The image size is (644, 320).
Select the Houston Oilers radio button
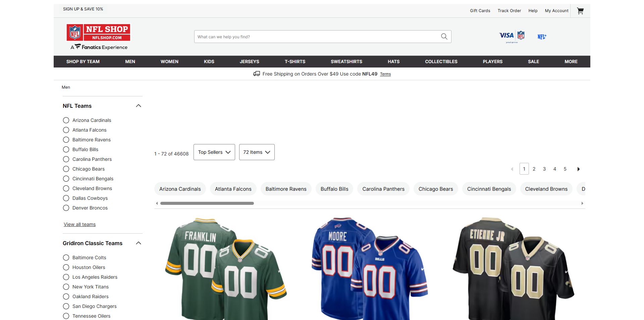click(66, 267)
